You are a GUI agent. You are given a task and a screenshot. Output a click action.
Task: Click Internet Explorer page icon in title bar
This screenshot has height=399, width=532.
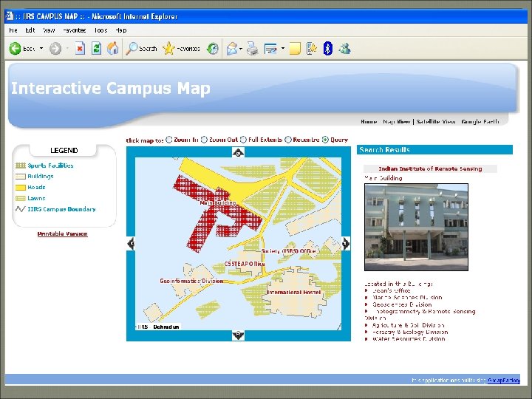pos(10,16)
